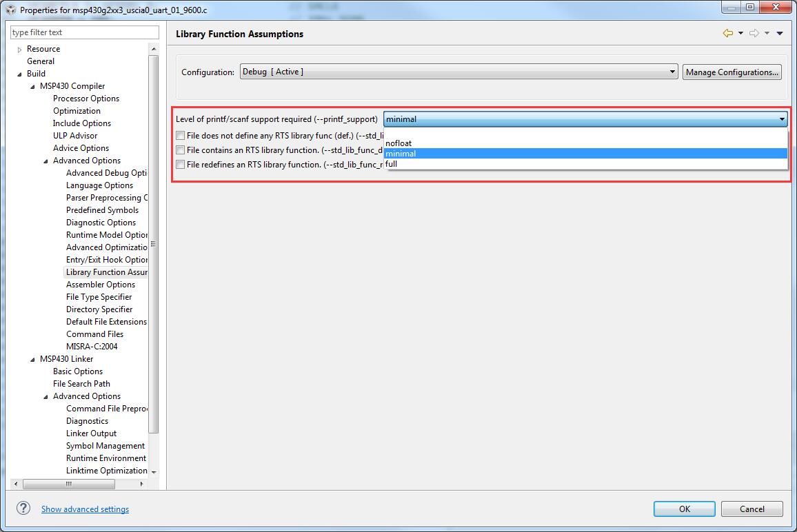Open ULP Advisor settings
Image resolution: width=797 pixels, height=532 pixels.
coord(75,136)
